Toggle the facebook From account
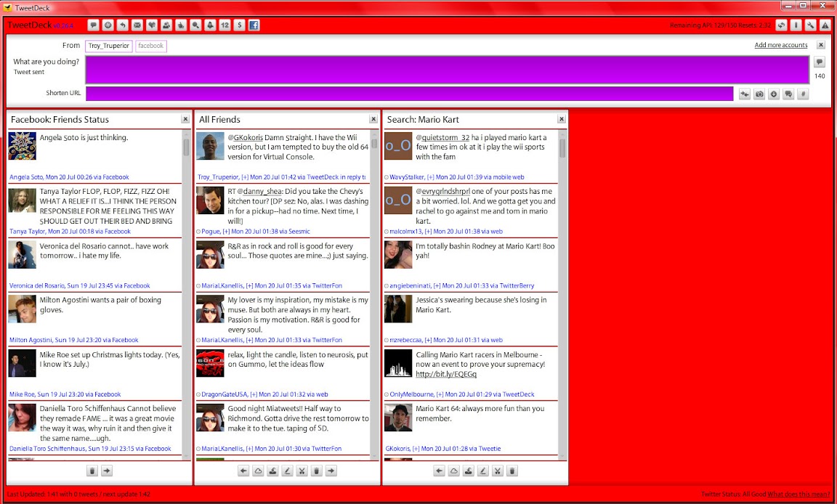Image resolution: width=837 pixels, height=504 pixels. pos(151,46)
